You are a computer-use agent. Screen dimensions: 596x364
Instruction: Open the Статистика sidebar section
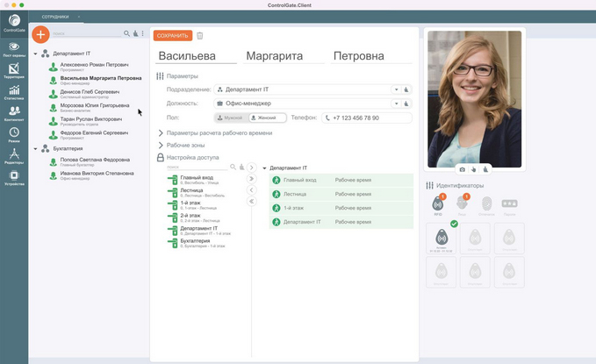[13, 91]
